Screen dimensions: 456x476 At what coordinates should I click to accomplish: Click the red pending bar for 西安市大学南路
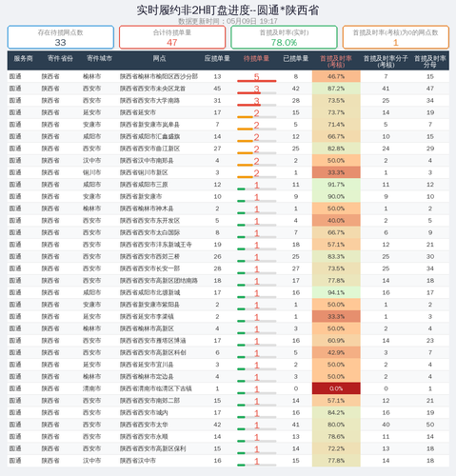(x=248, y=105)
